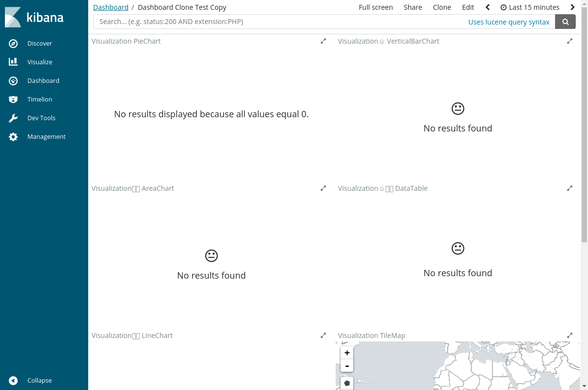Open the Visualize bar chart icon
Viewport: 588px width, 390px height.
[x=13, y=62]
